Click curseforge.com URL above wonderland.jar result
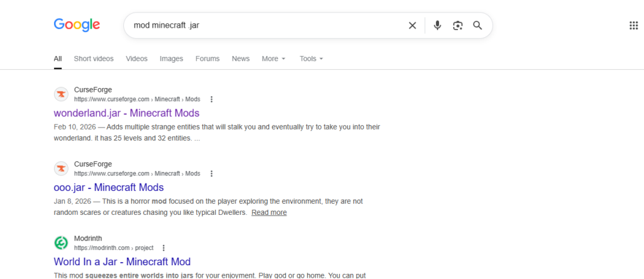 (137, 99)
